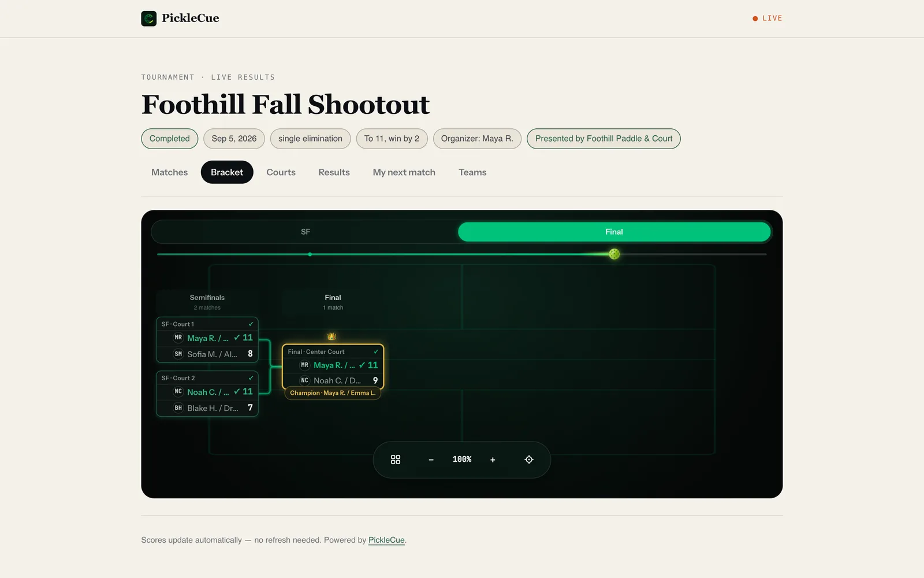Screen dimensions: 924x578
Task: Click the Semifinals column heading
Action: (207, 298)
